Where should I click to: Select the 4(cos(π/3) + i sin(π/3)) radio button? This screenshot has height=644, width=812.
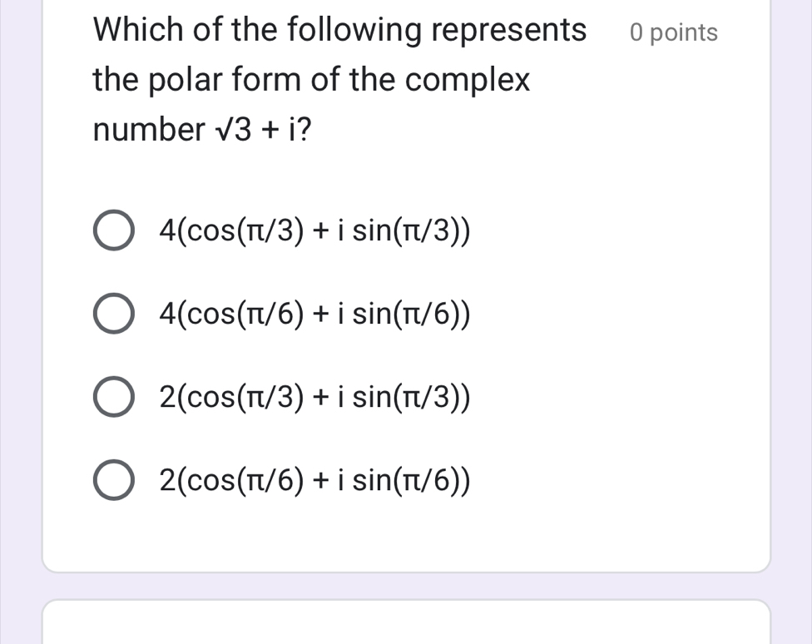113,232
